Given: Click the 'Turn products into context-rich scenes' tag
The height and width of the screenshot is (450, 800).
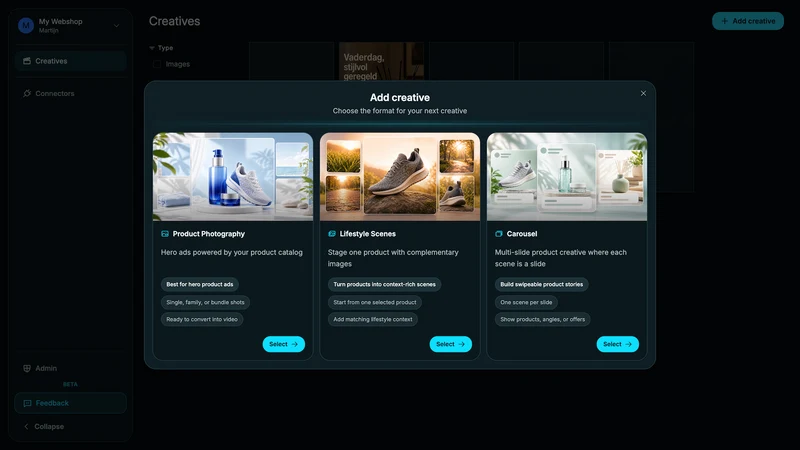Looking at the screenshot, I should pyautogui.click(x=384, y=284).
